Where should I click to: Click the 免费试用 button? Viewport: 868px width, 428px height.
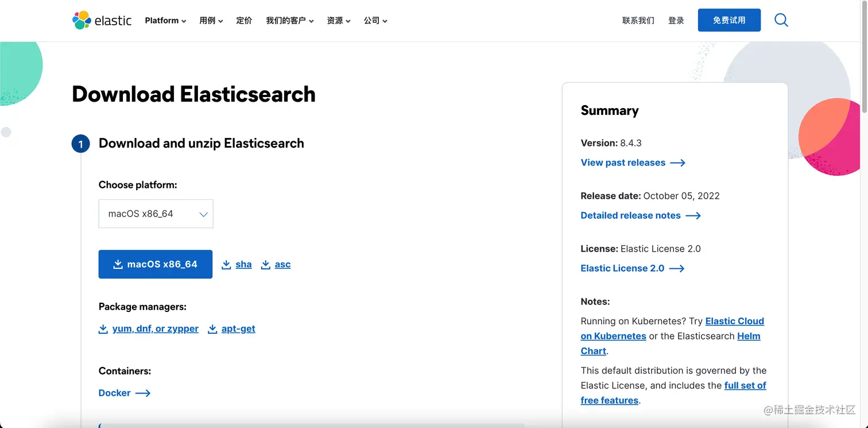point(729,20)
